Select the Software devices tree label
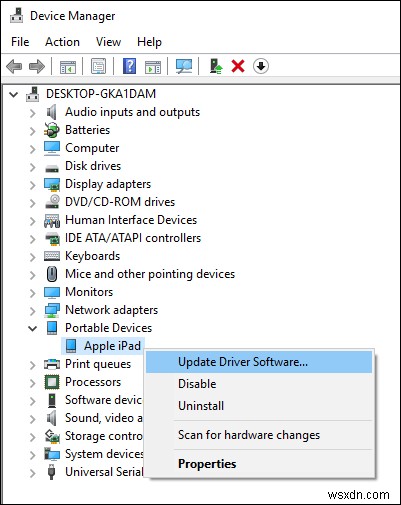Image resolution: width=401 pixels, height=505 pixels. [104, 400]
